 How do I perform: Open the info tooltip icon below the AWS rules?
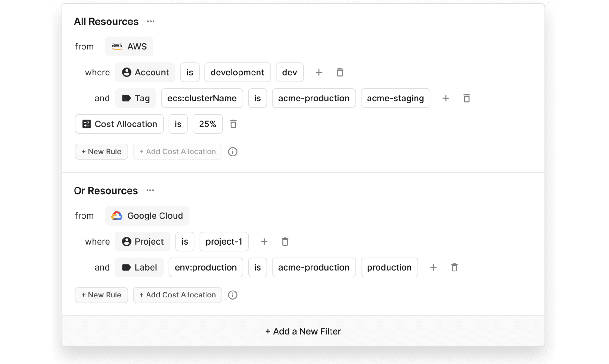[x=232, y=151]
